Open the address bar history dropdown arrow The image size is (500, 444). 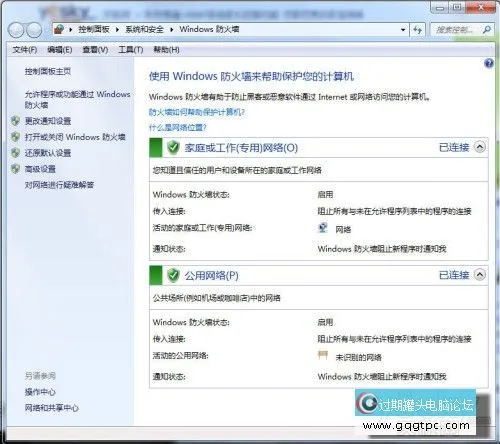403,30
